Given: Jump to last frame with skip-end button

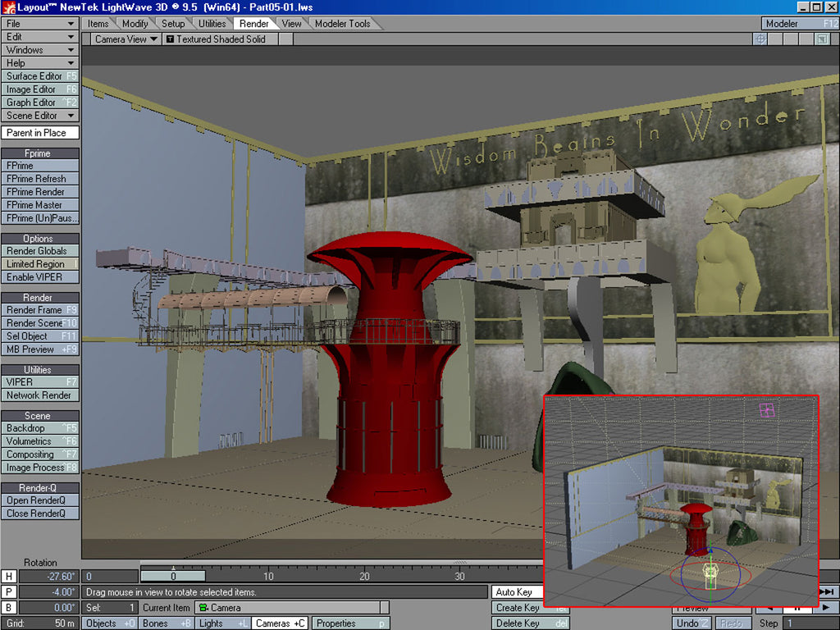Looking at the screenshot, I should (828, 592).
